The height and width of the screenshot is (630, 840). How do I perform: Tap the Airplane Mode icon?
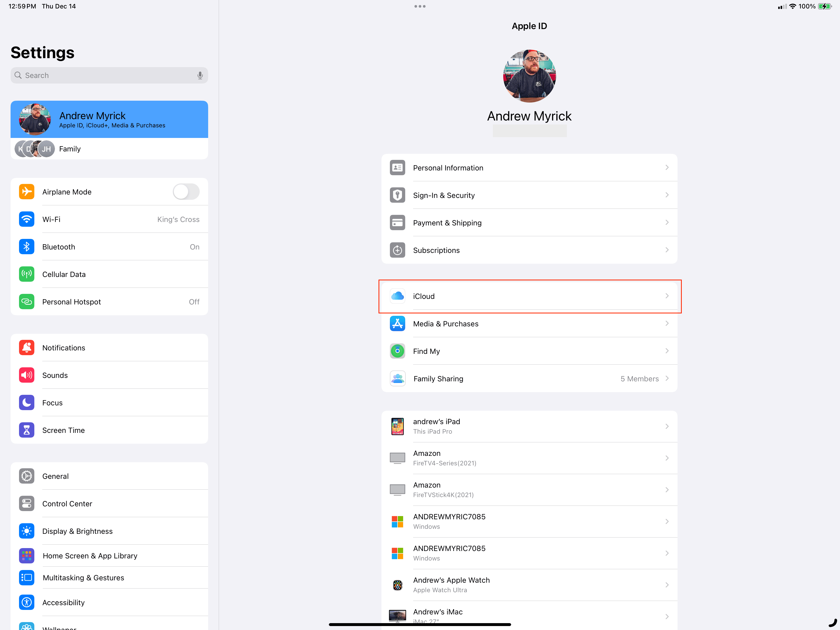click(x=27, y=192)
